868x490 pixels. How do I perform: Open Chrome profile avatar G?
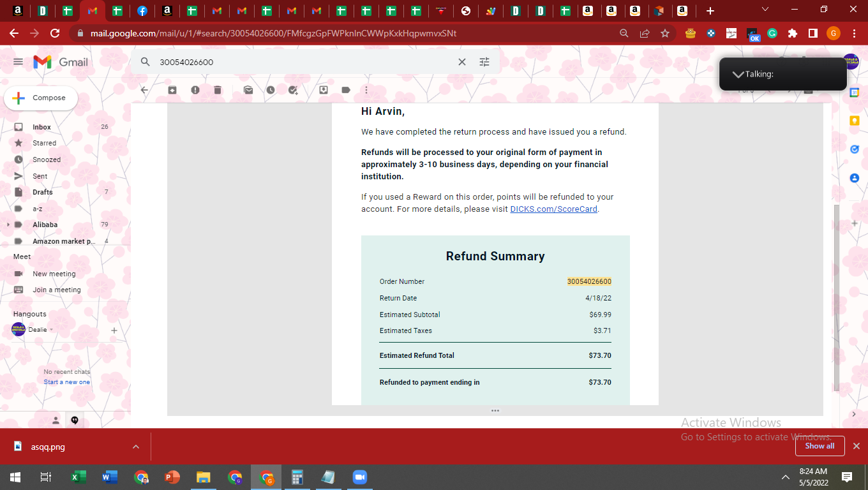[x=834, y=33]
